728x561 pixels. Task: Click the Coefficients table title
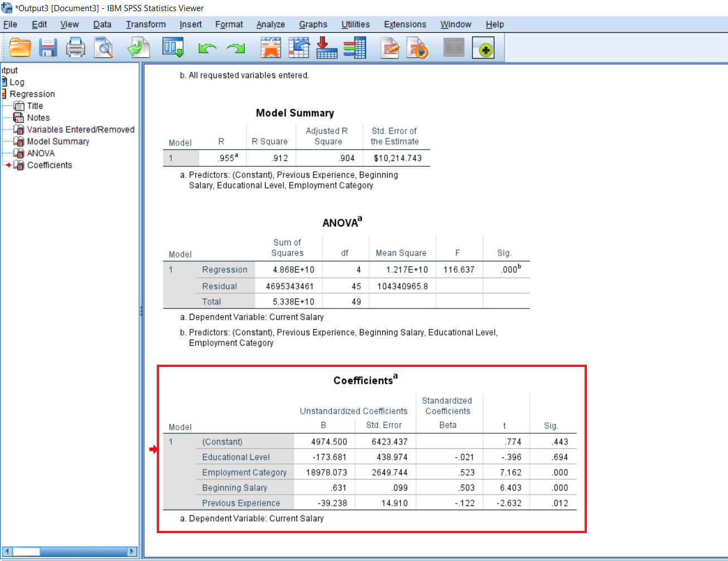[x=365, y=380]
